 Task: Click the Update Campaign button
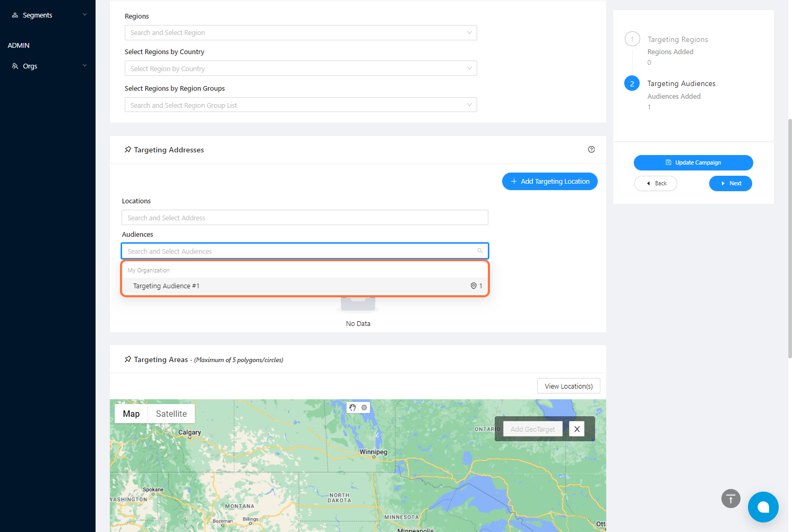point(693,162)
